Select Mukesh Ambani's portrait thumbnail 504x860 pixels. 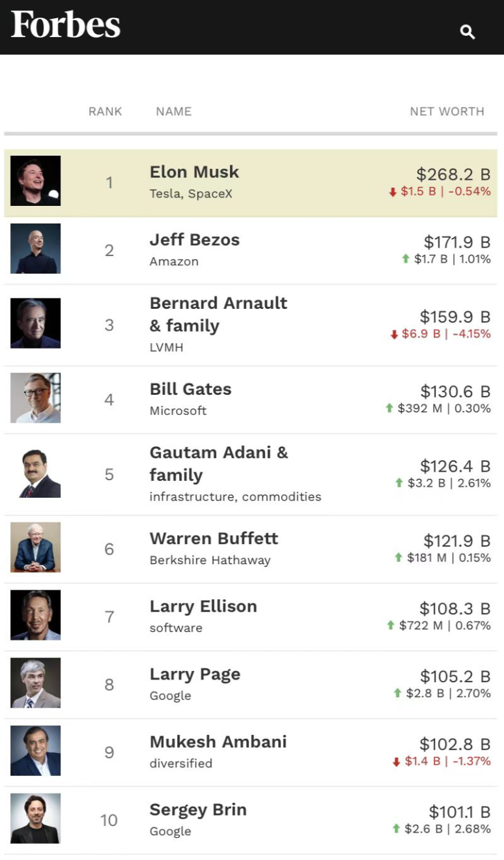(36, 751)
